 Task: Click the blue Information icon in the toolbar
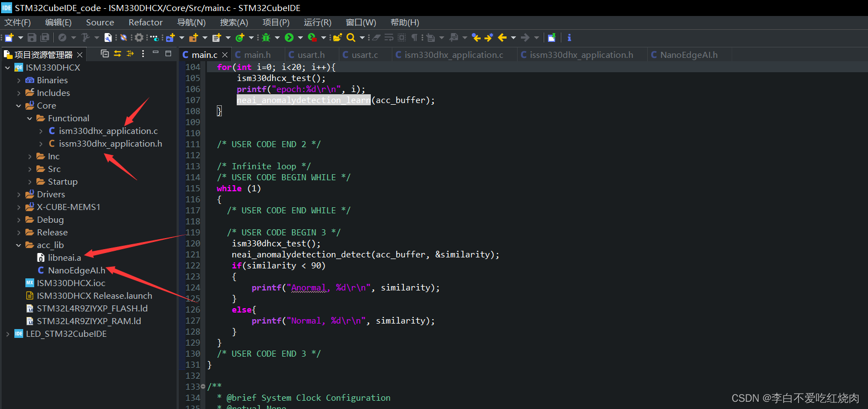click(569, 37)
